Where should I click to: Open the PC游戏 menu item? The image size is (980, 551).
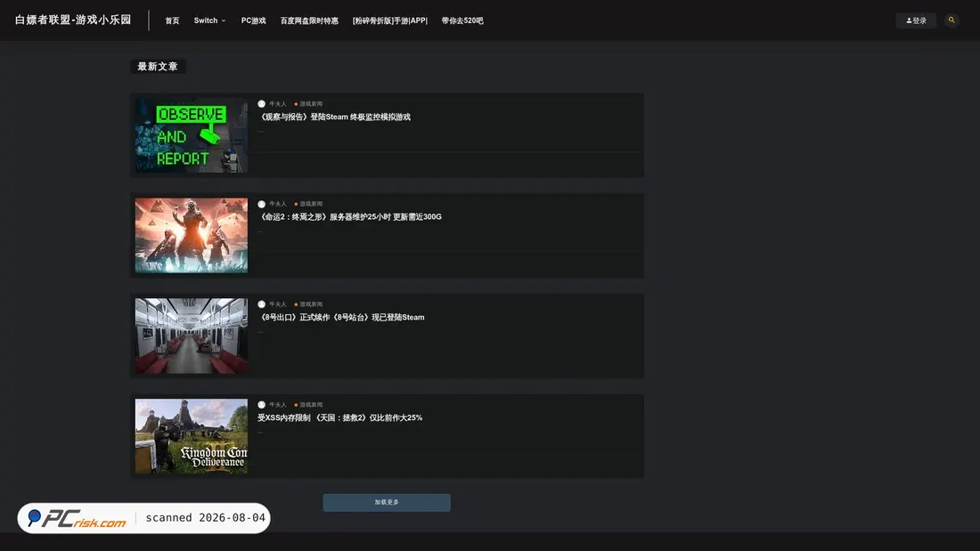pyautogui.click(x=253, y=20)
